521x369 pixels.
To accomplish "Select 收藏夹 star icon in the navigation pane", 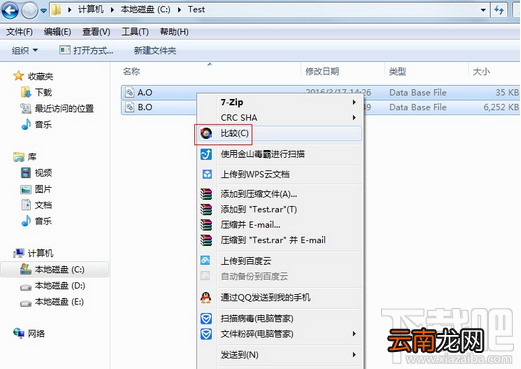I will click(x=19, y=76).
